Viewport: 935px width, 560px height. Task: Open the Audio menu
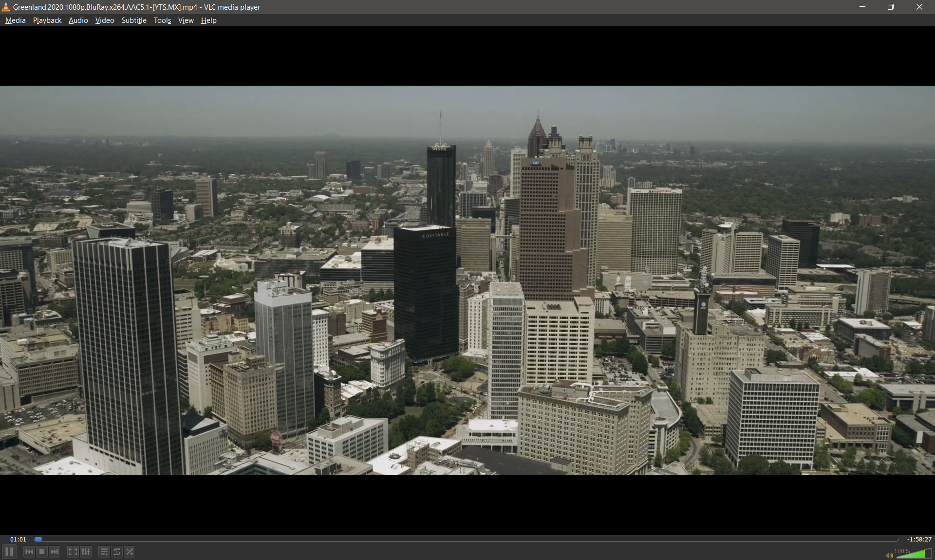(x=78, y=20)
